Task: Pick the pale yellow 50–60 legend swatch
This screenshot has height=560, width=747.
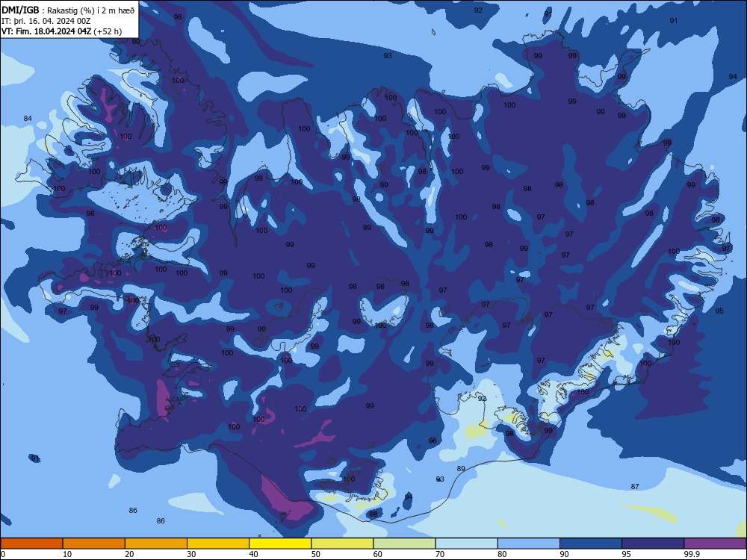Action: (x=343, y=544)
